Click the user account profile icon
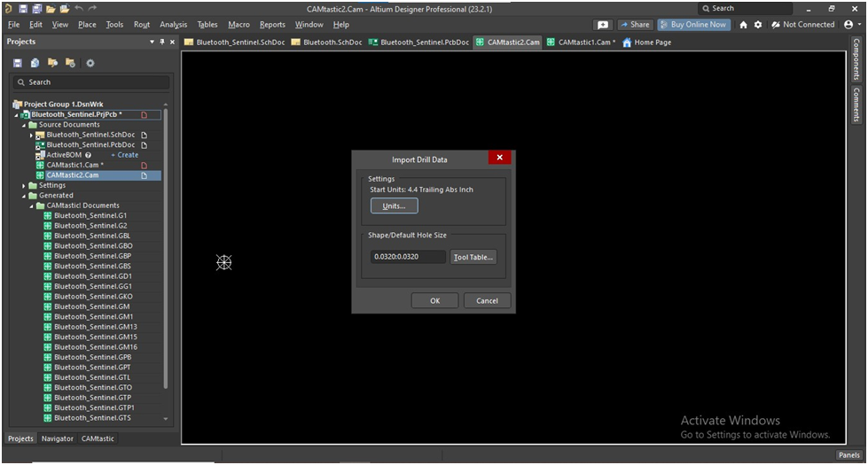The height and width of the screenshot is (465, 868). [x=848, y=25]
